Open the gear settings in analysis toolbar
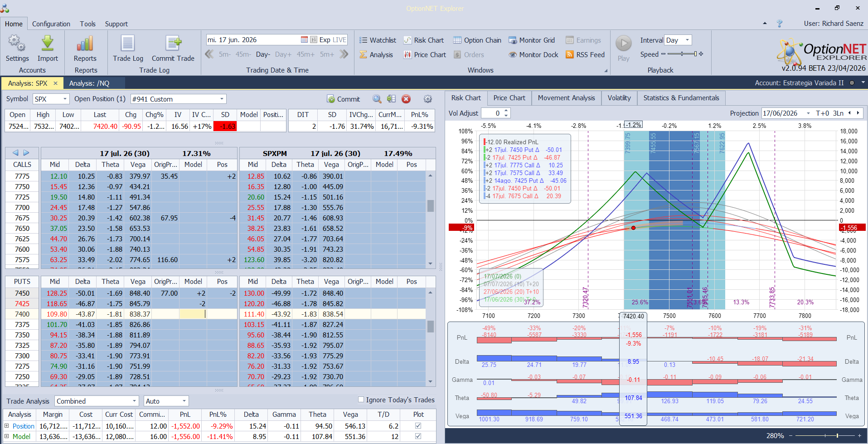Viewport: 868px width, 444px height. coord(428,99)
